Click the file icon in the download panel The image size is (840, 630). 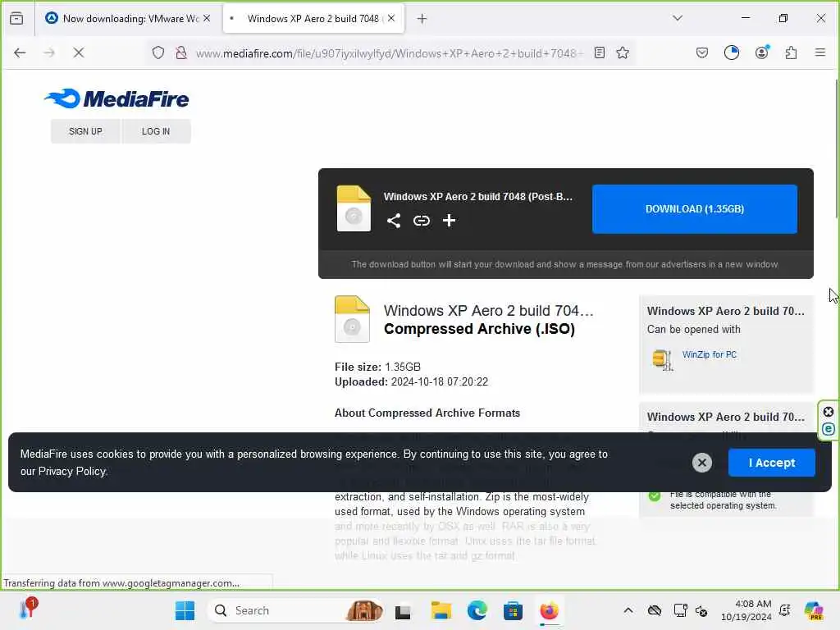(354, 208)
